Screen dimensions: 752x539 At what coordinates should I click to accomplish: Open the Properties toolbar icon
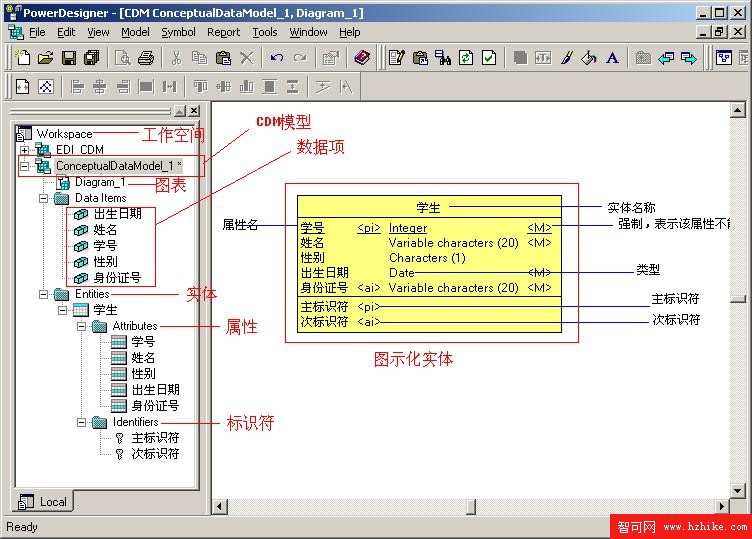[x=331, y=58]
